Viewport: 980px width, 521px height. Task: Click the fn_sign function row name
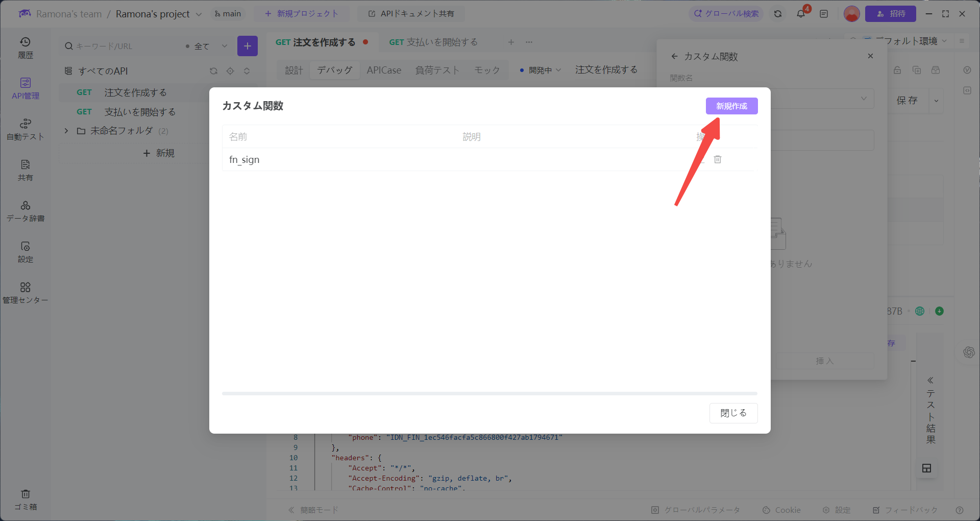pyautogui.click(x=244, y=160)
